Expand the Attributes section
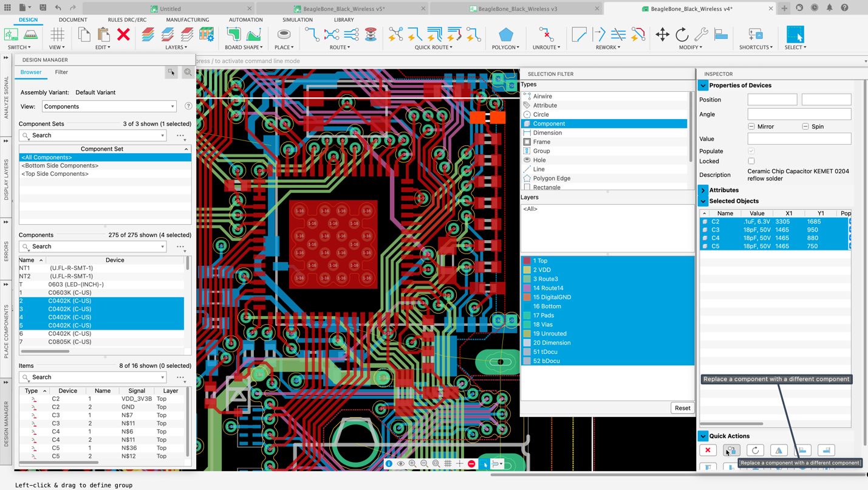This screenshot has width=868, height=490. point(703,190)
